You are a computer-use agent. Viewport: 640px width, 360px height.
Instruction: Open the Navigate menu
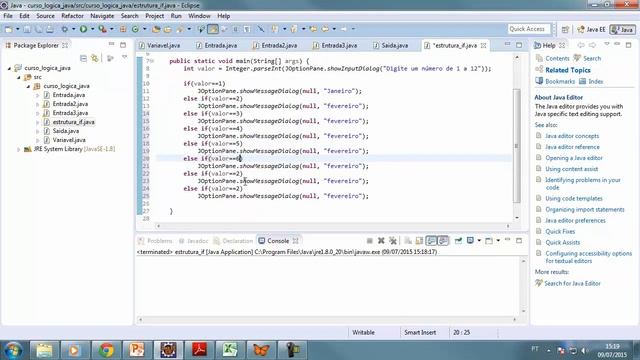pyautogui.click(x=102, y=16)
